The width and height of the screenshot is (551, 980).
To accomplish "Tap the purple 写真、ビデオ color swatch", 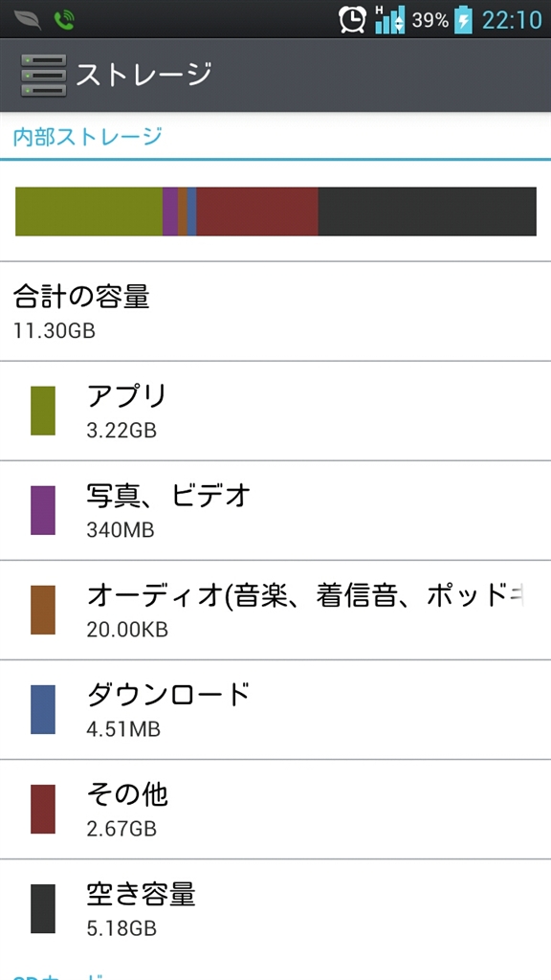I will (43, 511).
